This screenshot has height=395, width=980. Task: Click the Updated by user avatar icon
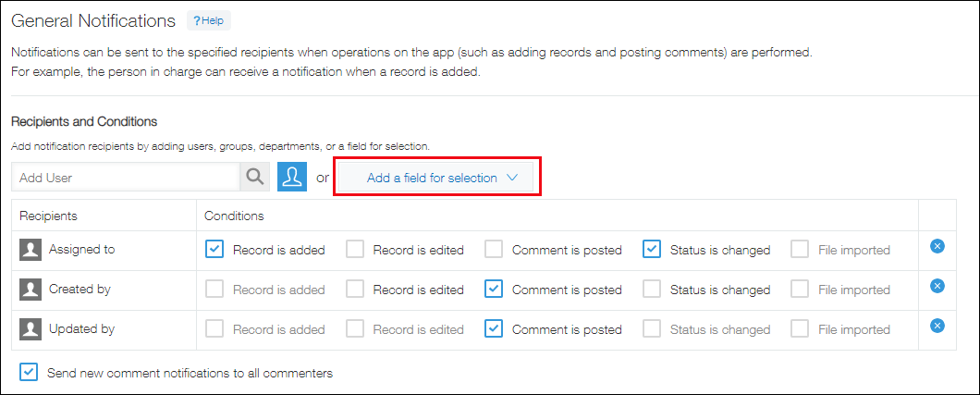pos(31,328)
